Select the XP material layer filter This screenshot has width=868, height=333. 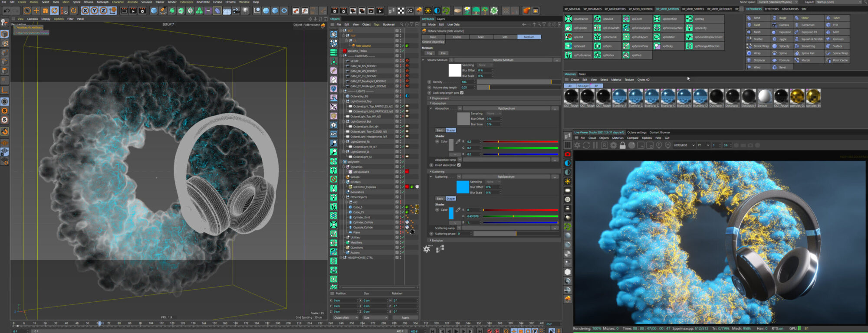(x=596, y=86)
